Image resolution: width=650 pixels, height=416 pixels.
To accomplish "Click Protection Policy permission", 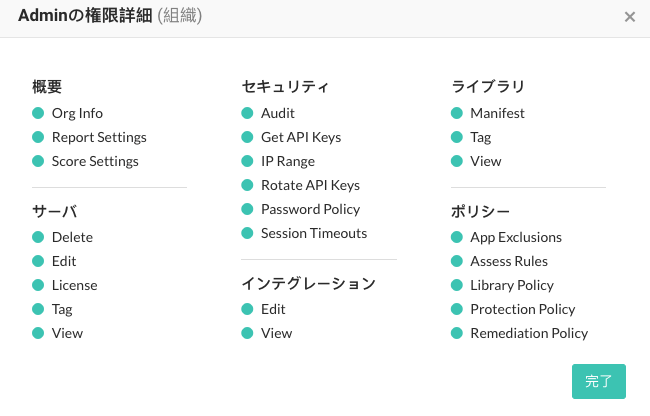I will coord(523,310).
